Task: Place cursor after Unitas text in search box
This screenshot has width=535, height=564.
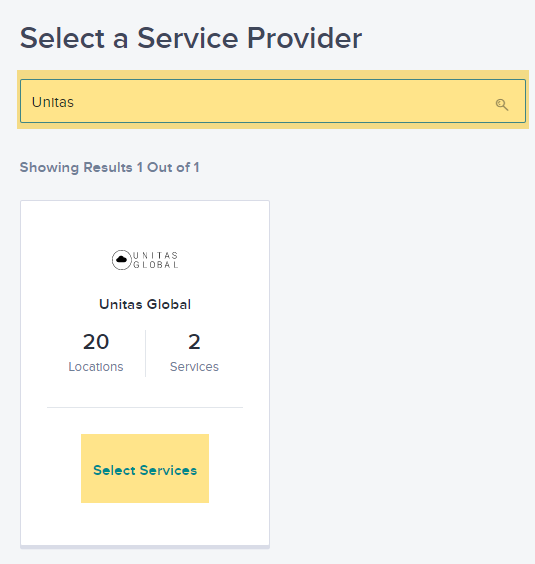Action: pos(74,102)
